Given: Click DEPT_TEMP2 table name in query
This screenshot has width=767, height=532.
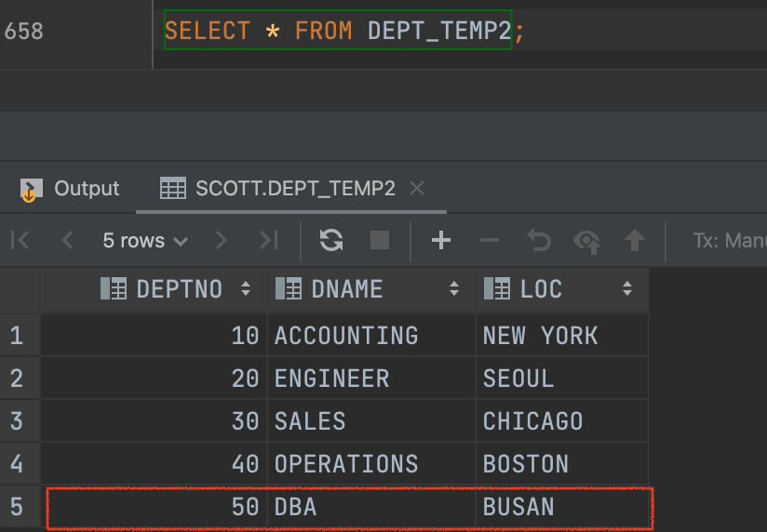Looking at the screenshot, I should click(x=439, y=31).
